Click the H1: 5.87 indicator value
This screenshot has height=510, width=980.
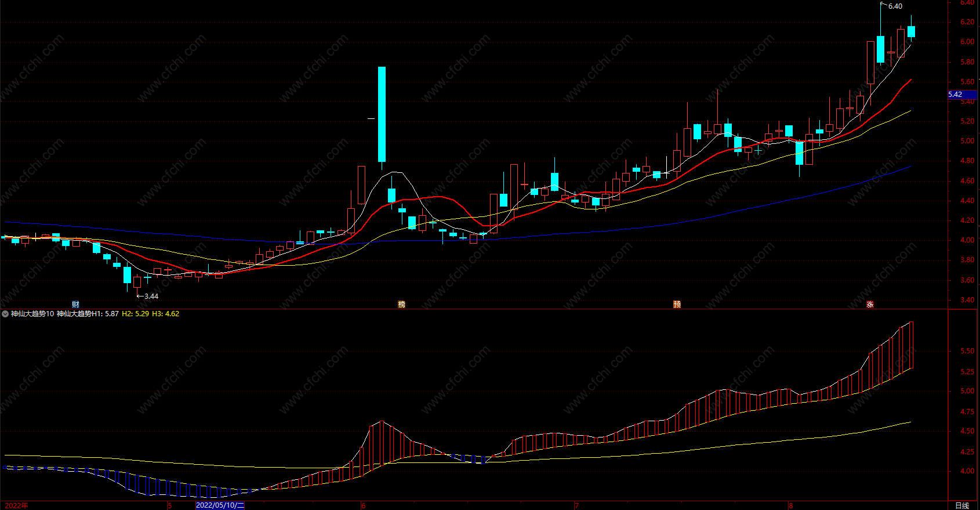[106, 314]
